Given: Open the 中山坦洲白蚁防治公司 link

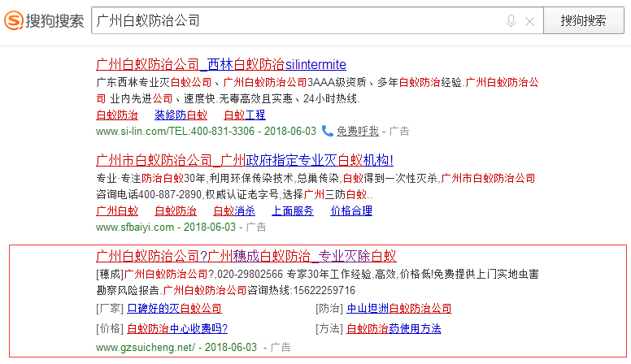Looking at the screenshot, I should (x=398, y=308).
